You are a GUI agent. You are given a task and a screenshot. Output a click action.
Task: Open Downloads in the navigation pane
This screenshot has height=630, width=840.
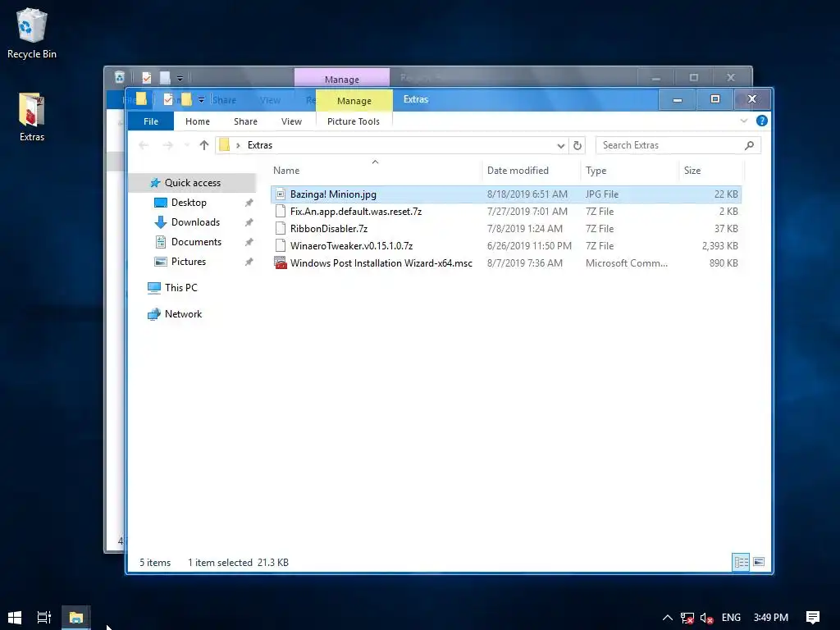click(195, 222)
